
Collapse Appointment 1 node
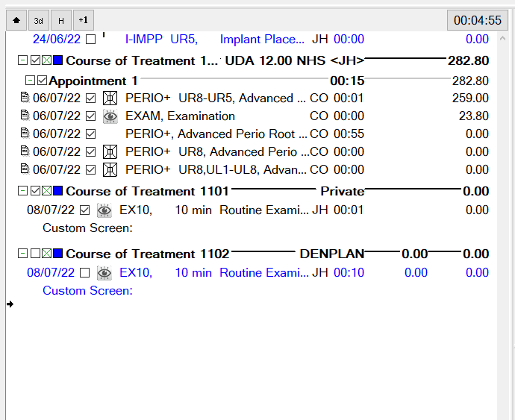[x=30, y=80]
